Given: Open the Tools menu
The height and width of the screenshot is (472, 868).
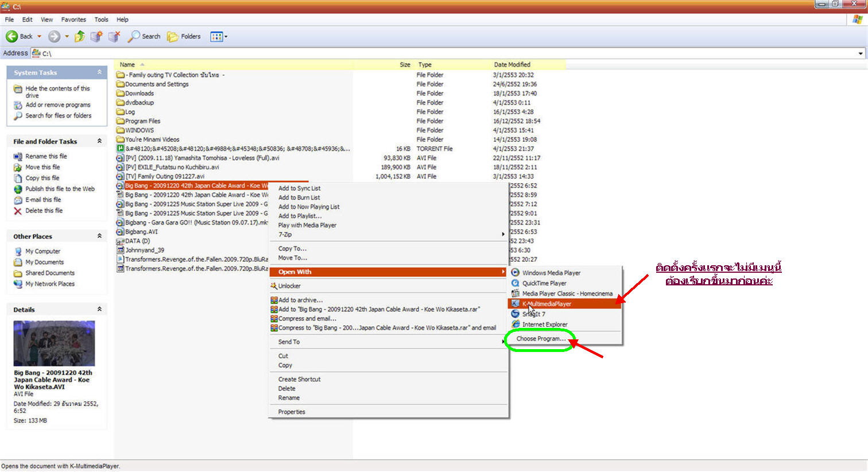Looking at the screenshot, I should point(101,20).
